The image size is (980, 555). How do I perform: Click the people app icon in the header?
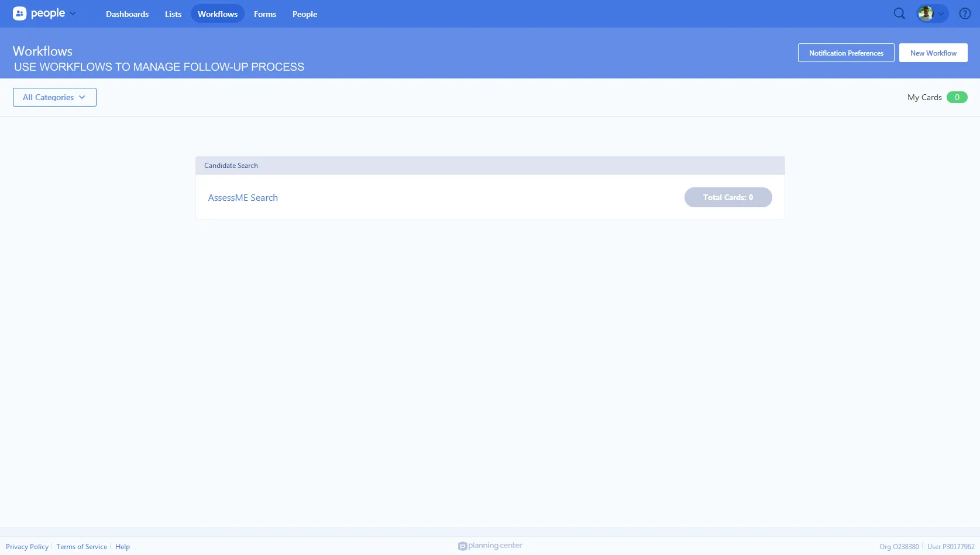pos(19,13)
